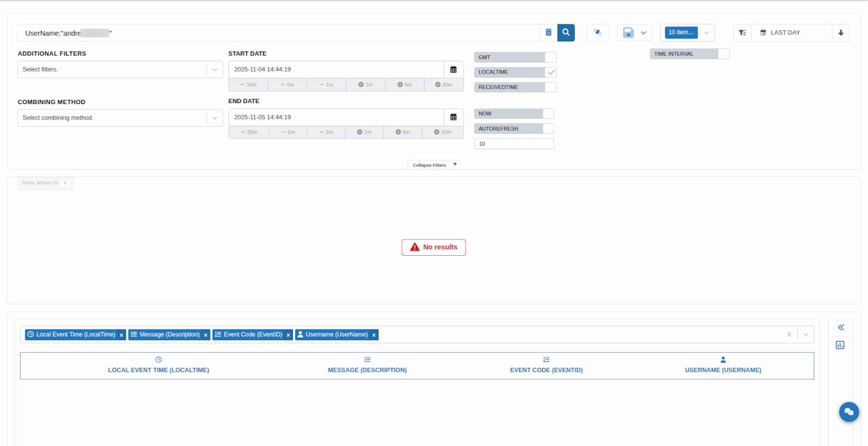Click the UserName search query input field
The image size is (868, 446).
(x=271, y=33)
